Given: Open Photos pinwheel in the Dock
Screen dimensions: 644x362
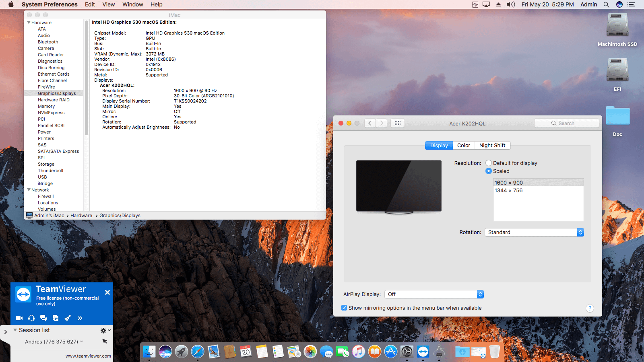Looking at the screenshot, I should pyautogui.click(x=310, y=352).
